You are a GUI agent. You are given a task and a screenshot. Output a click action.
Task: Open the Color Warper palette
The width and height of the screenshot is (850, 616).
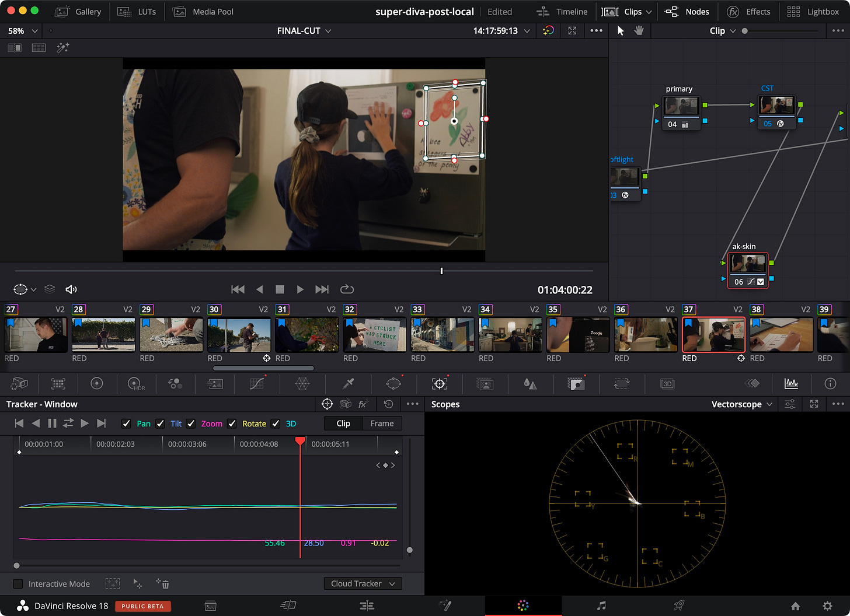302,383
